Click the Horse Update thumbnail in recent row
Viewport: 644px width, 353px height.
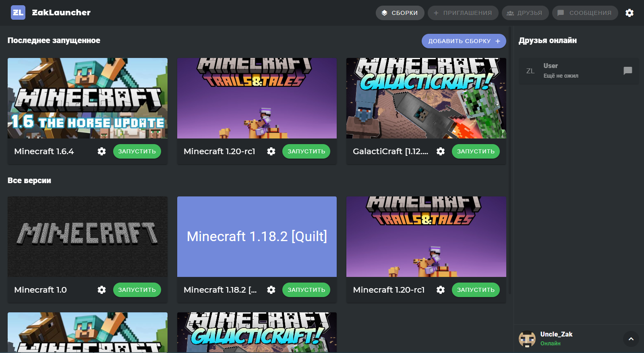point(87,98)
